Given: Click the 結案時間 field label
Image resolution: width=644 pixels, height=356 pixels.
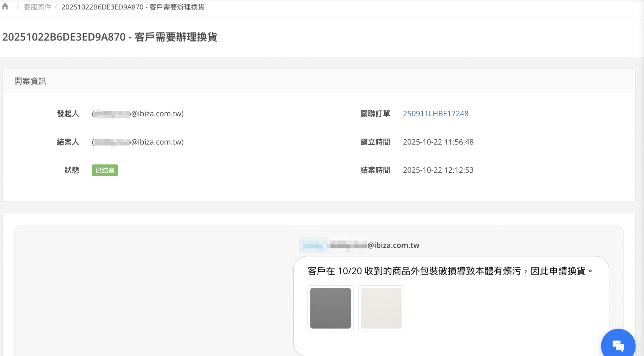Looking at the screenshot, I should (375, 170).
